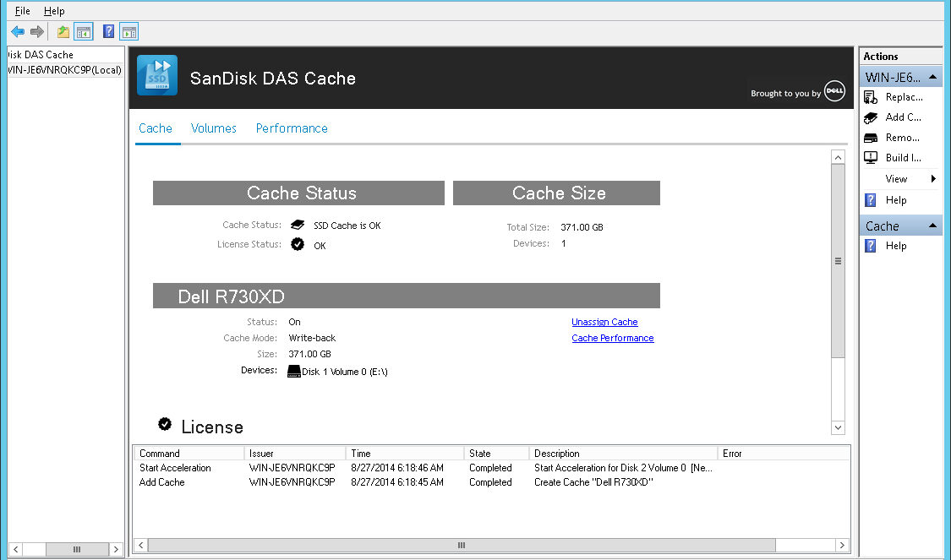Click the Help icon under Cache actions

tap(871, 246)
